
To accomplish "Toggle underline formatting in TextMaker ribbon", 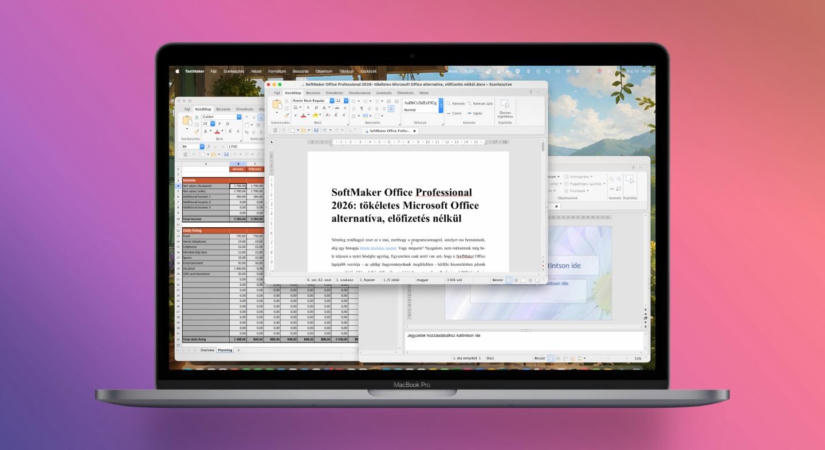I will [x=324, y=108].
